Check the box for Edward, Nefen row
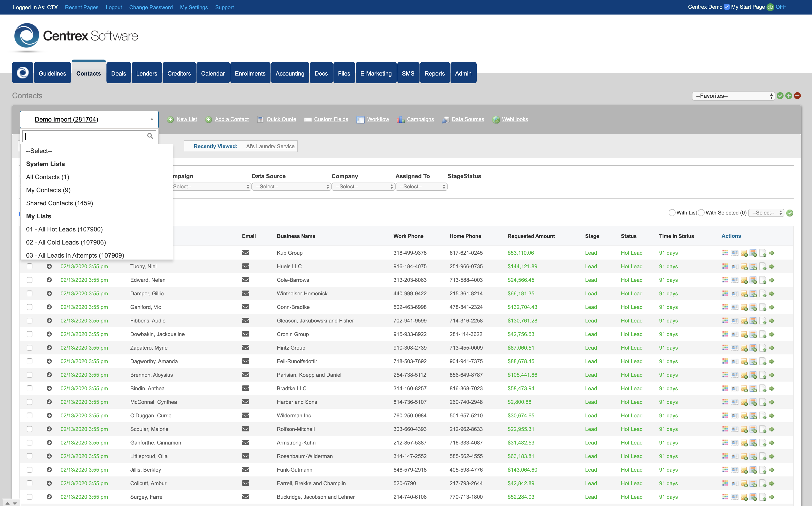Screen dimensions: 812x506 pyautogui.click(x=30, y=280)
